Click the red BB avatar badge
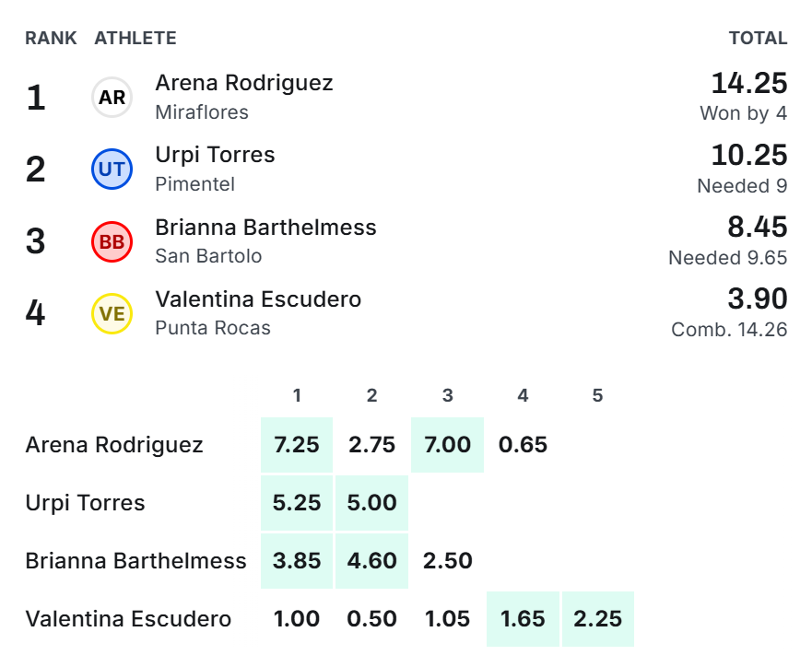The width and height of the screenshot is (812, 667). (x=112, y=241)
